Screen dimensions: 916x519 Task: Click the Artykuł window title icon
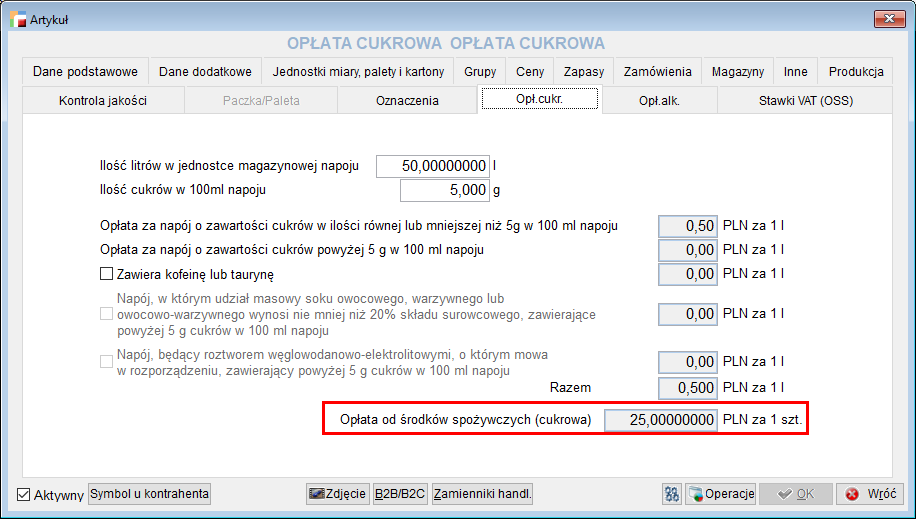pyautogui.click(x=17, y=19)
